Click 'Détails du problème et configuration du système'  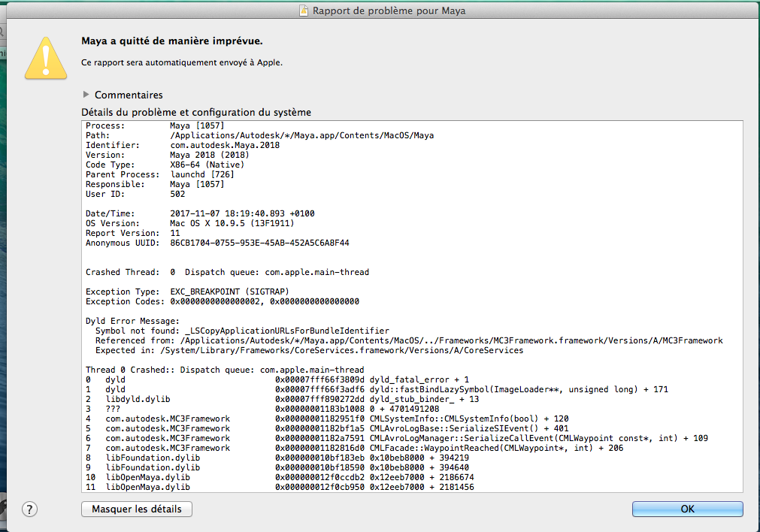[x=196, y=113]
